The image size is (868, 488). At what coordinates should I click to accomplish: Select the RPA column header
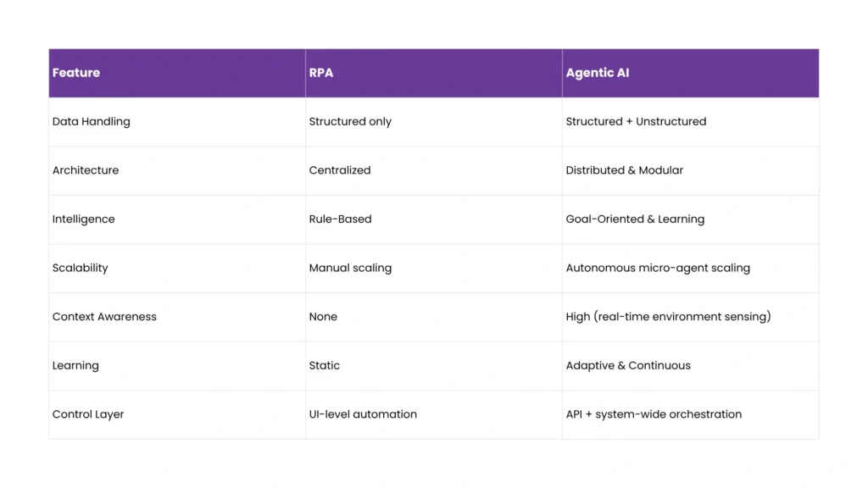pos(321,73)
